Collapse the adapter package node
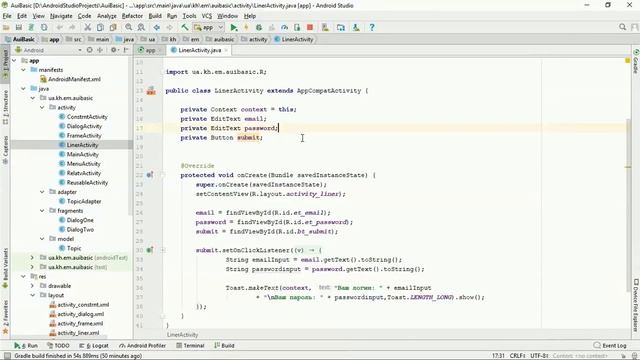Viewport: 640px width, 360px height. pos(42,192)
